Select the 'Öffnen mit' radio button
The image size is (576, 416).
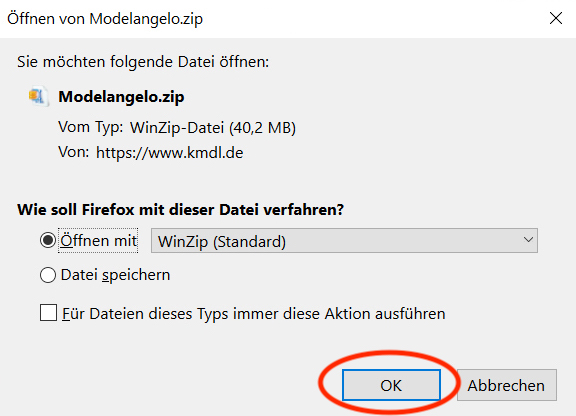click(48, 241)
